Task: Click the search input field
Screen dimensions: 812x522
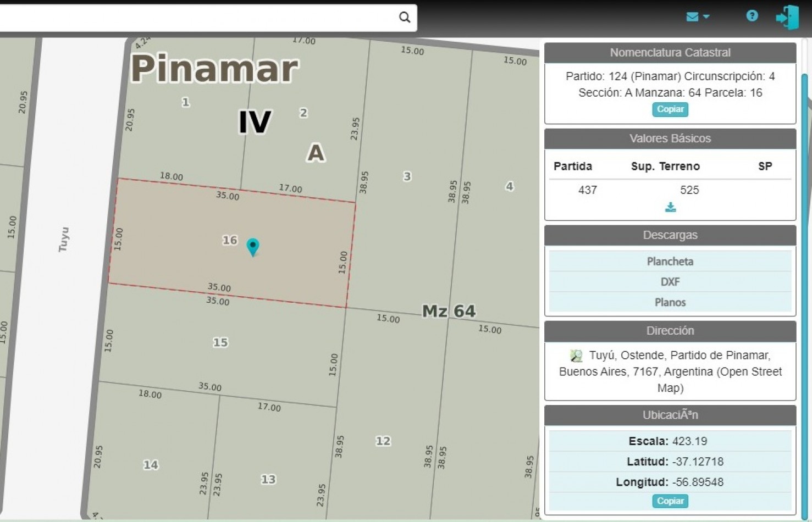Action: (x=198, y=17)
